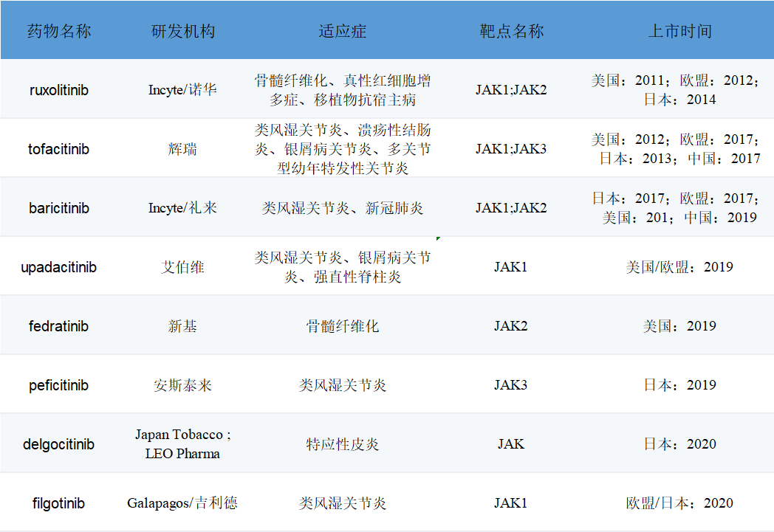This screenshot has width=774, height=532.
Task: Select the delgocitinib drug name cell
Action: click(59, 444)
